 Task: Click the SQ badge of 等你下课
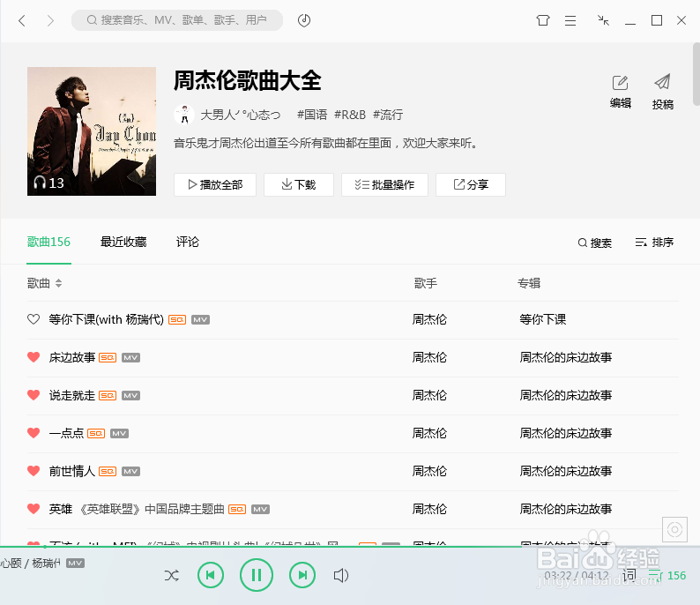[177, 319]
